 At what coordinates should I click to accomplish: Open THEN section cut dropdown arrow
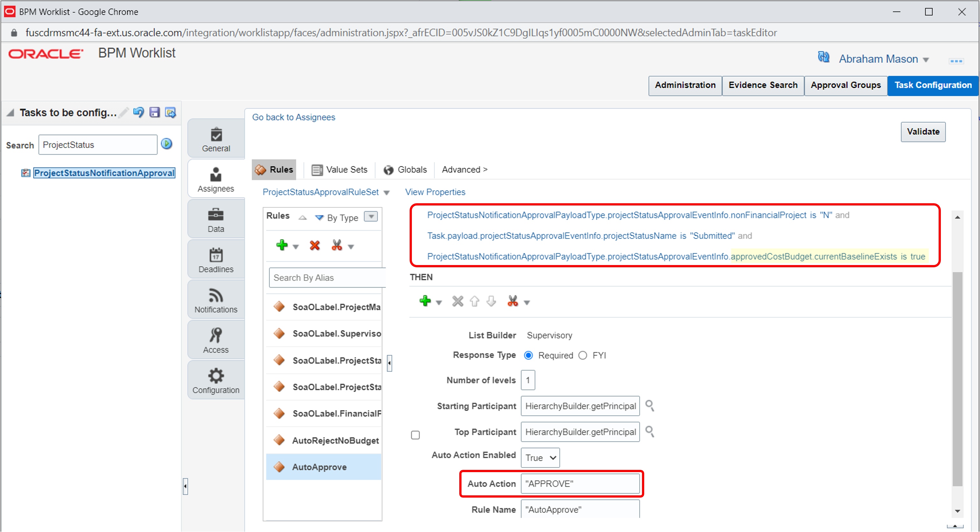click(527, 303)
